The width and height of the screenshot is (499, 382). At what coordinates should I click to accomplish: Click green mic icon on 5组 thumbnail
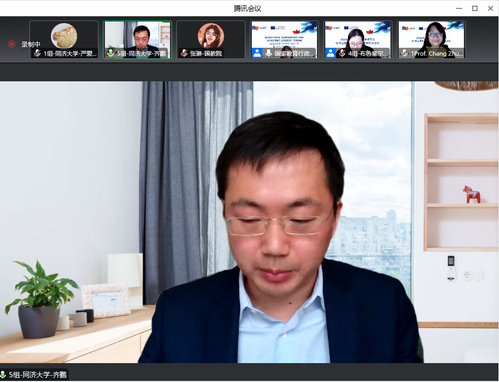(x=110, y=53)
